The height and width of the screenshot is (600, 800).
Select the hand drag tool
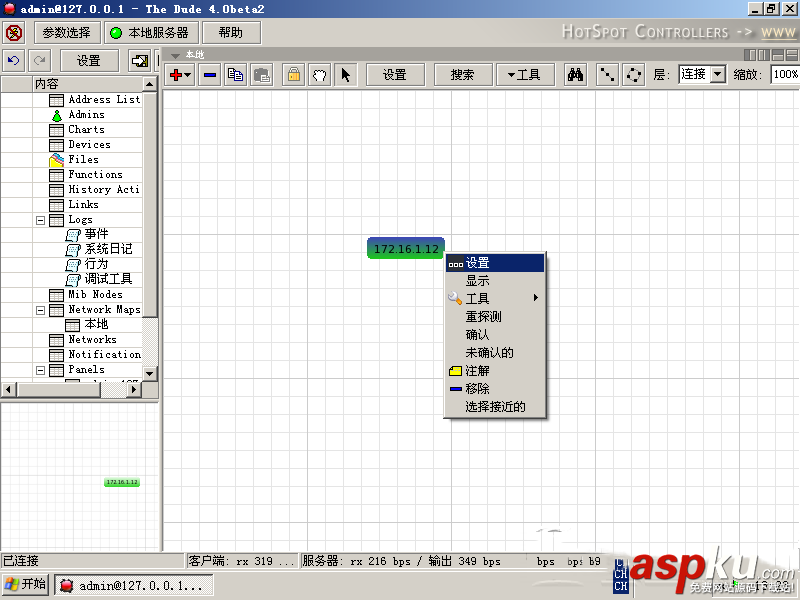pos(319,75)
